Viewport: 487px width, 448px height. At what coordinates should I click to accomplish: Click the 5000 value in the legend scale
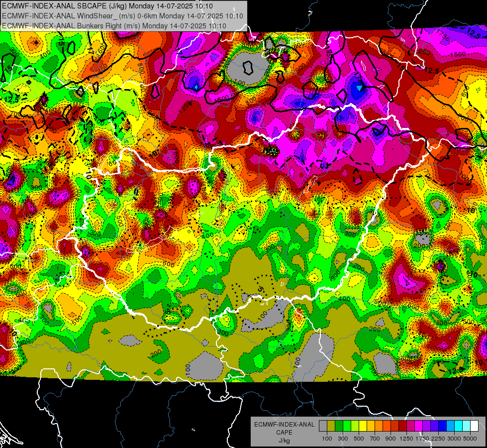tap(470, 439)
